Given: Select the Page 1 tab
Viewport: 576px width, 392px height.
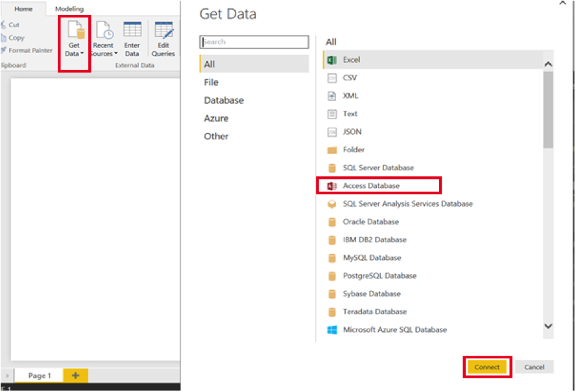Looking at the screenshot, I should coord(40,376).
